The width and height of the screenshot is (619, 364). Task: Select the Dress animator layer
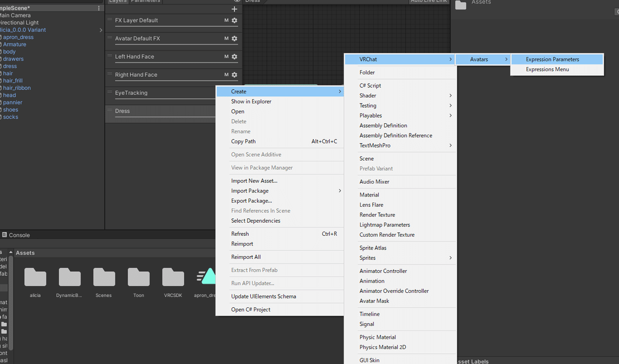[160, 114]
